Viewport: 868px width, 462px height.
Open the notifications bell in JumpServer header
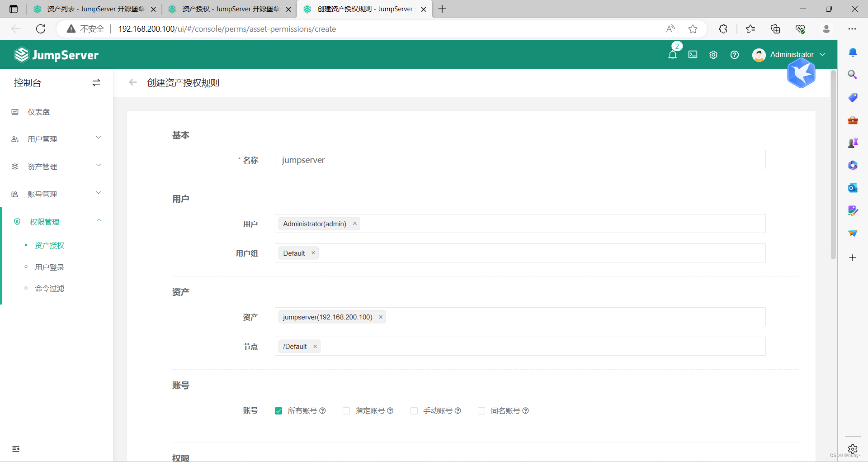click(x=673, y=55)
